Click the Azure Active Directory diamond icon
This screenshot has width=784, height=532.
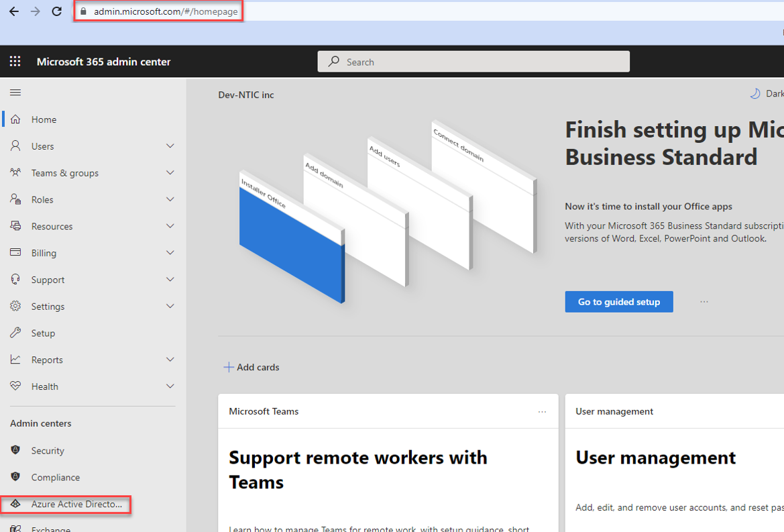(x=15, y=504)
